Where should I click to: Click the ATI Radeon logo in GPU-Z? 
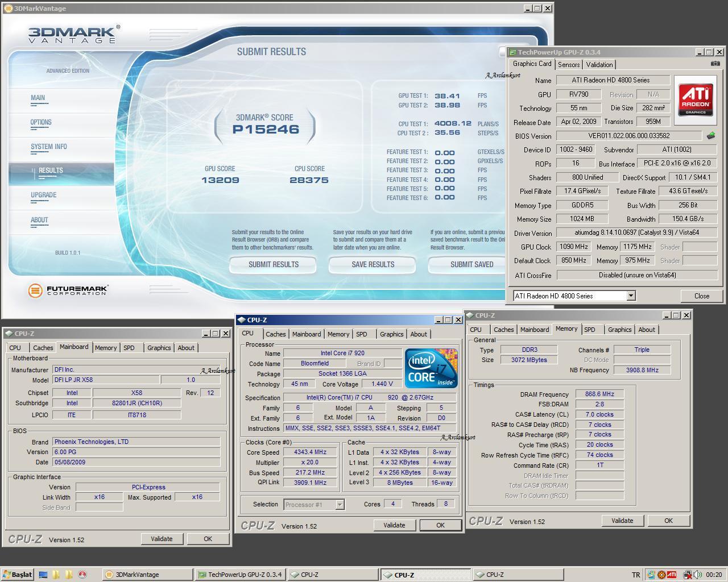pyautogui.click(x=696, y=100)
